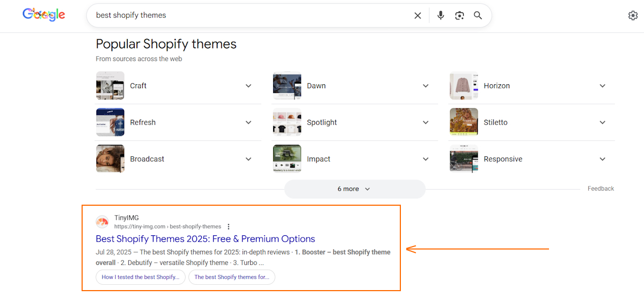This screenshot has width=644, height=296.
Task: Click the 'Jul 28, 2025' result snippet
Action: tap(243, 257)
